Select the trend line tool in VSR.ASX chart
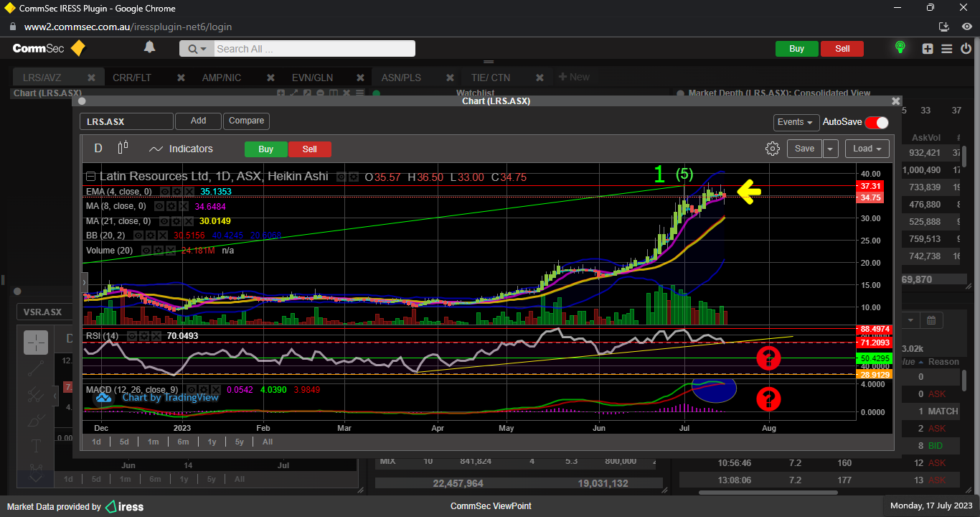The width and height of the screenshot is (980, 517). point(36,369)
